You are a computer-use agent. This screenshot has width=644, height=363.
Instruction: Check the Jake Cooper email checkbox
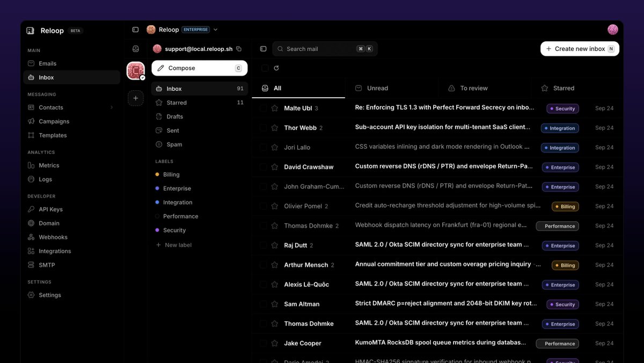pos(263,343)
